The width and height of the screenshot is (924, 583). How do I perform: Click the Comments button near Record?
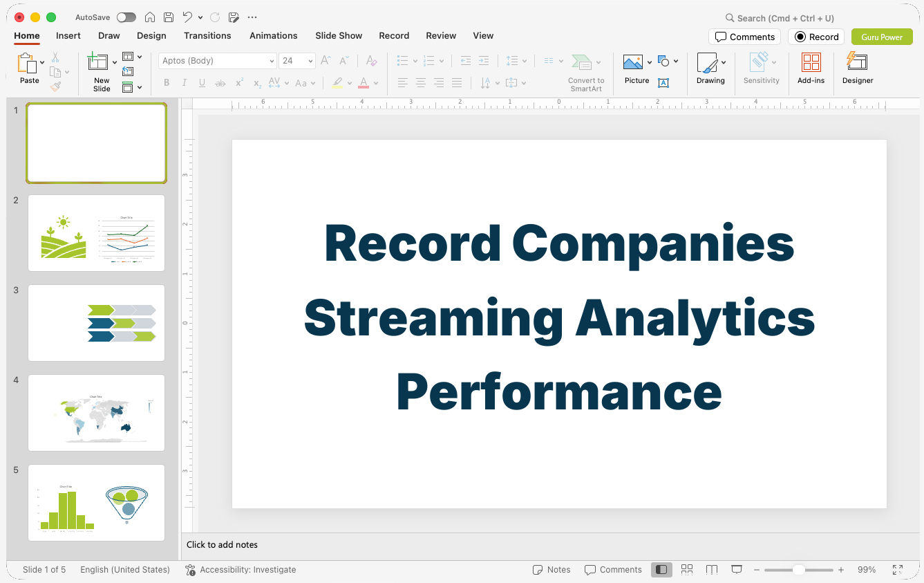click(744, 37)
